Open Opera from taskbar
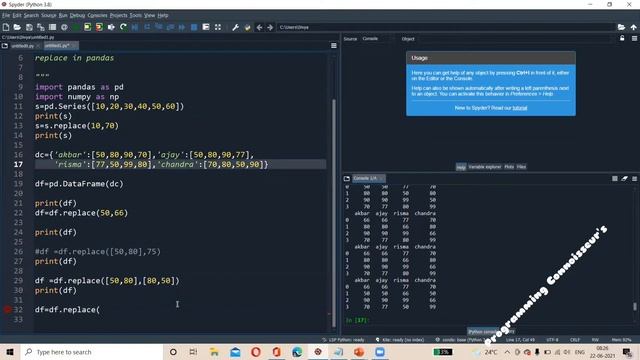The image size is (640, 360). (256, 352)
